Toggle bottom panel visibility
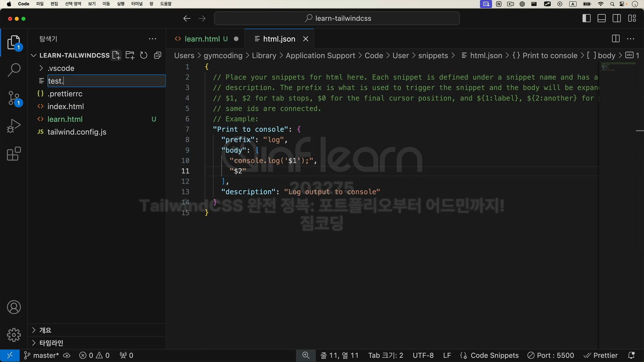Screen dimensions: 644x362 click(x=602, y=18)
